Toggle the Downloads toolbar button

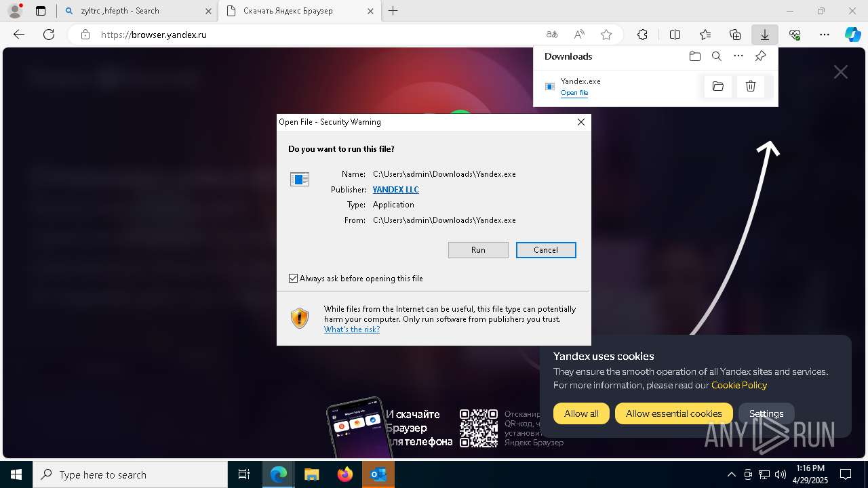click(765, 35)
